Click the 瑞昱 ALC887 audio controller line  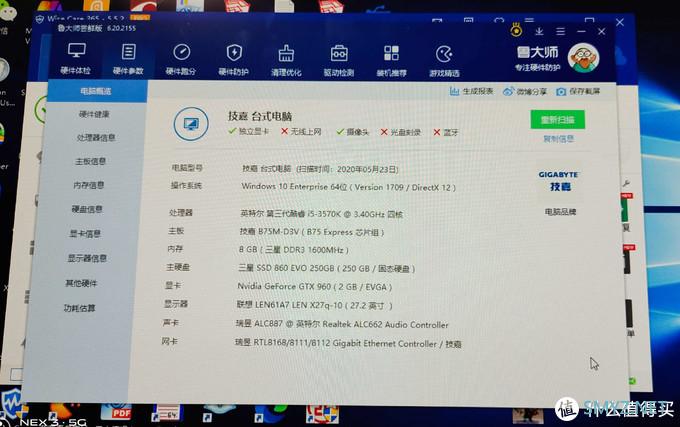(x=342, y=324)
